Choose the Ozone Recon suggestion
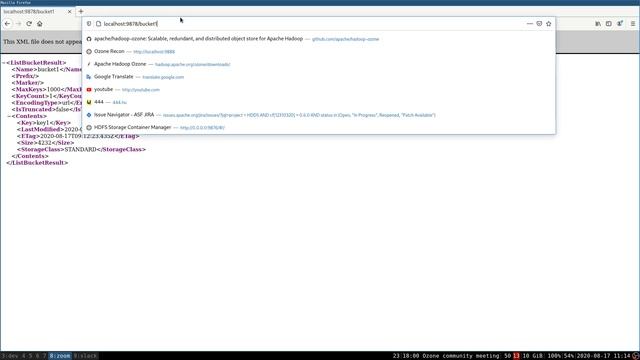 pos(318,51)
